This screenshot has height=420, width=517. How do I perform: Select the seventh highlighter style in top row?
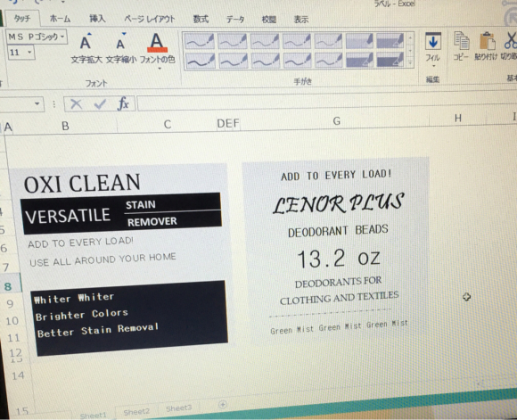coord(390,41)
